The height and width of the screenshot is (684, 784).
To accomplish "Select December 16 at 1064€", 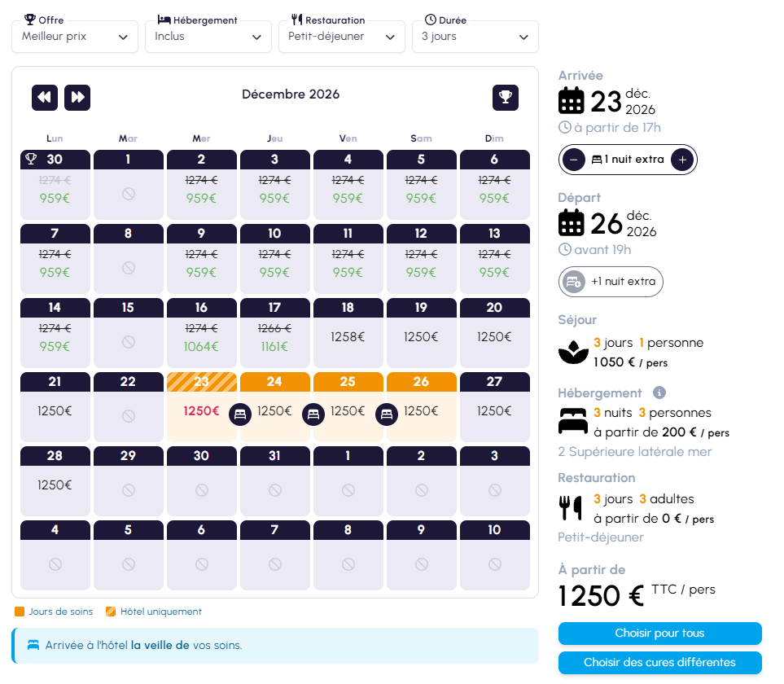I will pyautogui.click(x=202, y=332).
